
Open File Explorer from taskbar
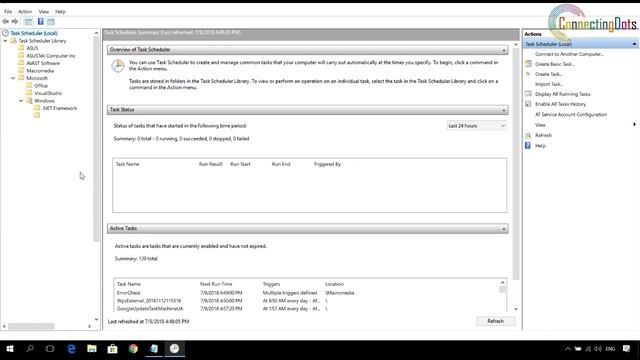[x=92, y=349]
